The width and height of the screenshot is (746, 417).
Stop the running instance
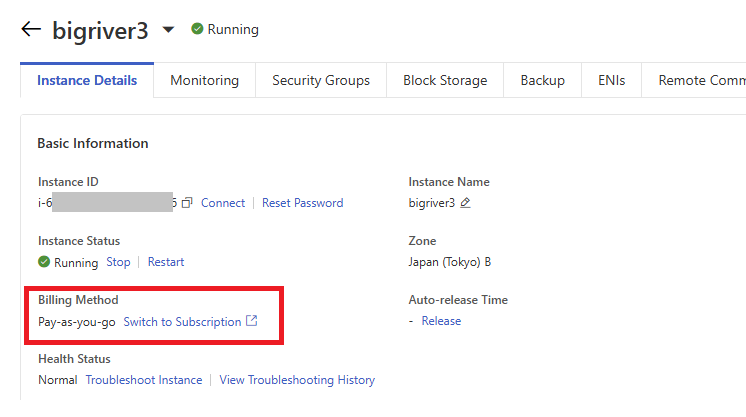pyautogui.click(x=118, y=262)
